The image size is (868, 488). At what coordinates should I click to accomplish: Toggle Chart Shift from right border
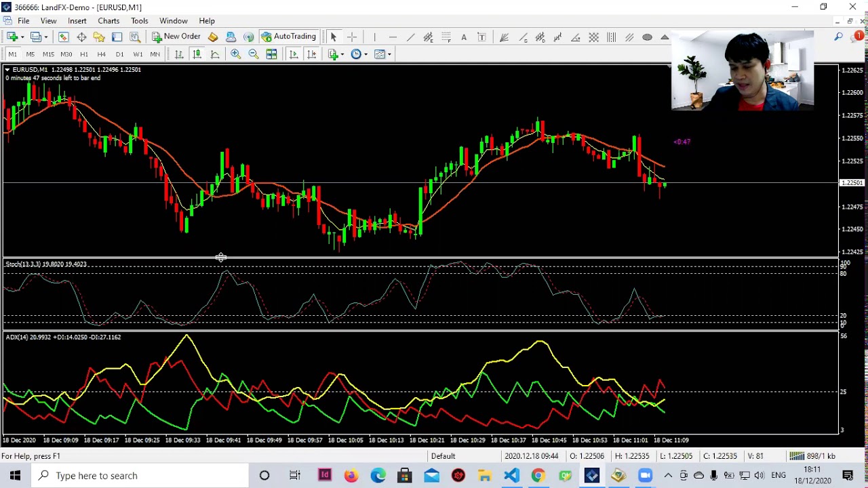311,54
